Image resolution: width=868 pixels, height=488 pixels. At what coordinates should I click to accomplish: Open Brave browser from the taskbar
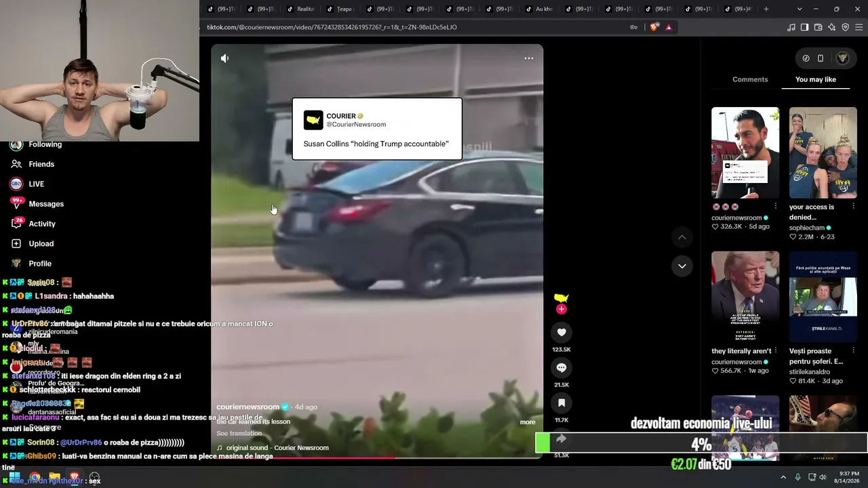pyautogui.click(x=75, y=477)
